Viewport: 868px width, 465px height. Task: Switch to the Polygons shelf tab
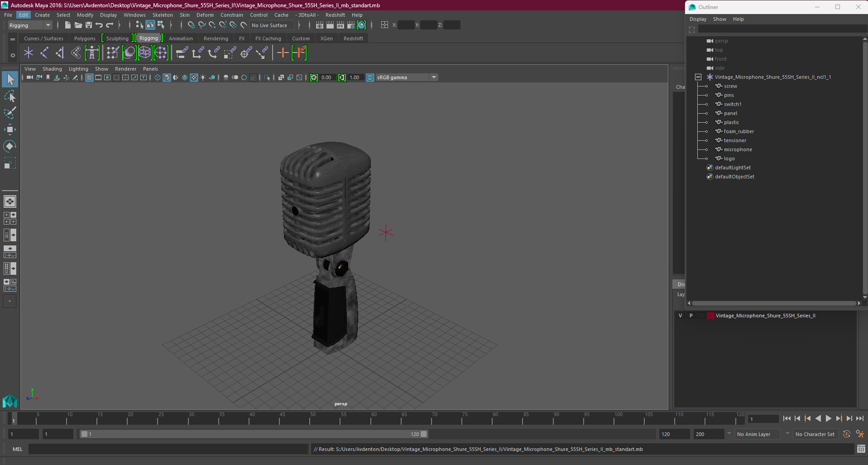[85, 38]
